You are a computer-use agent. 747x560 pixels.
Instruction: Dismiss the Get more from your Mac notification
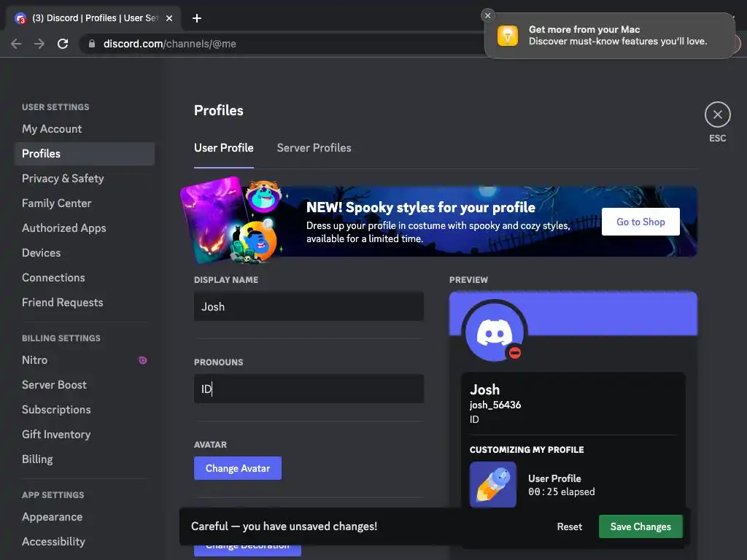[487, 15]
